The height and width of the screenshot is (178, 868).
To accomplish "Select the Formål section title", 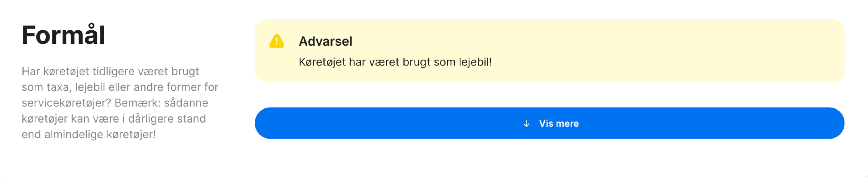I will coord(64,35).
